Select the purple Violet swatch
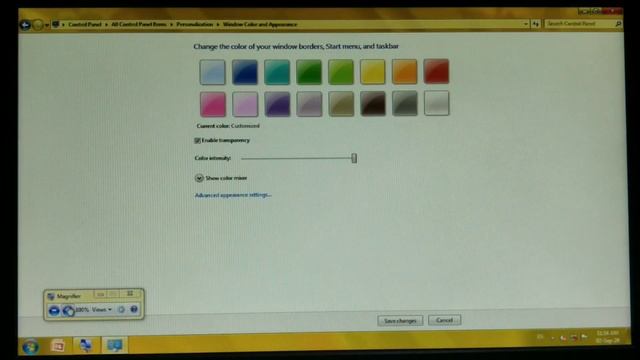This screenshot has height=360, width=640. (277, 104)
